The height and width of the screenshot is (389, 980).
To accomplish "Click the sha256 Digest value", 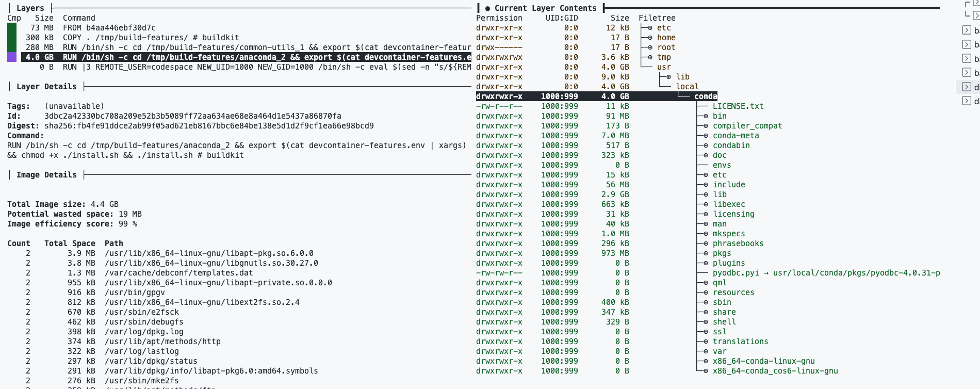I will [x=209, y=126].
